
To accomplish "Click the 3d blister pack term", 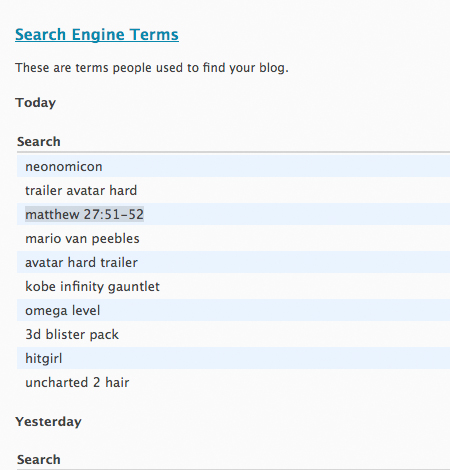I will pos(72,334).
